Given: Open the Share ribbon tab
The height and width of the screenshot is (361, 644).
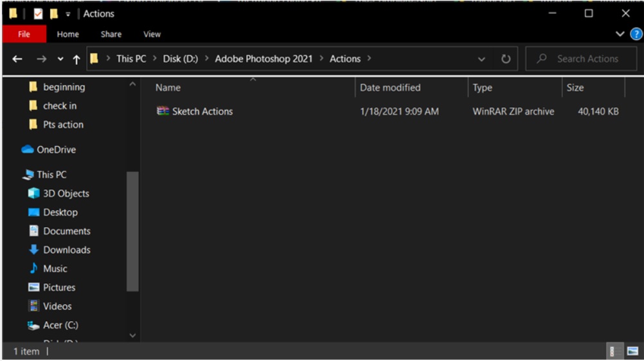Looking at the screenshot, I should coord(111,34).
